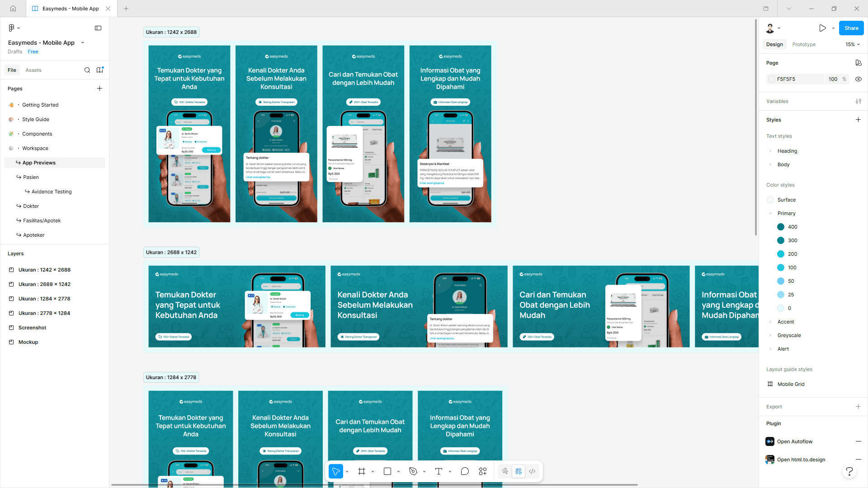Switch to the Assets tab
Screen dimensions: 868x488
pyautogui.click(x=33, y=70)
